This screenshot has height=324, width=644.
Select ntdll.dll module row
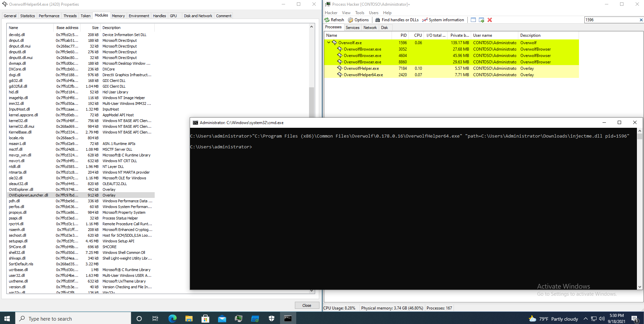point(81,167)
